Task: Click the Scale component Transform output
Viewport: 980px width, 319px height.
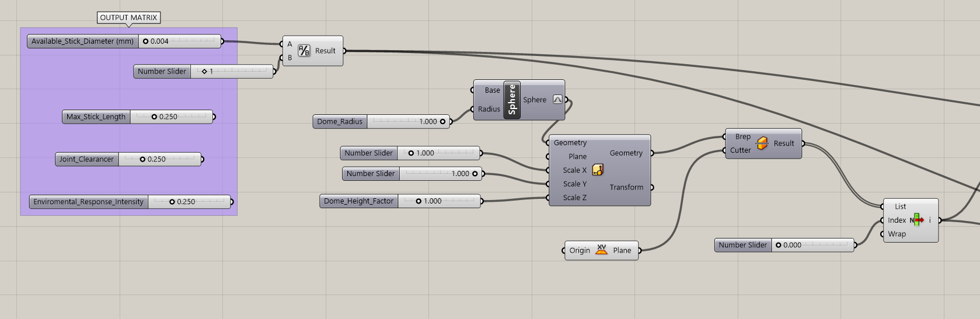Action: (626, 187)
